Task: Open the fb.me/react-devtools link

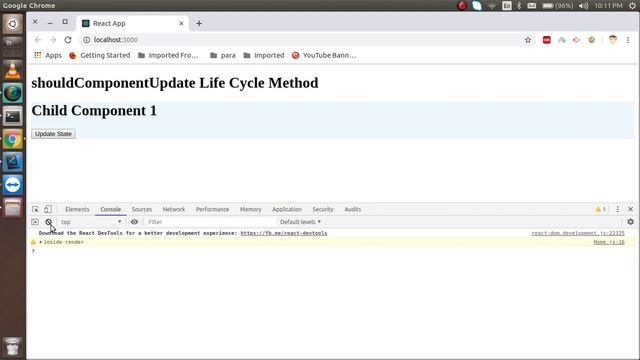Action: click(x=284, y=233)
